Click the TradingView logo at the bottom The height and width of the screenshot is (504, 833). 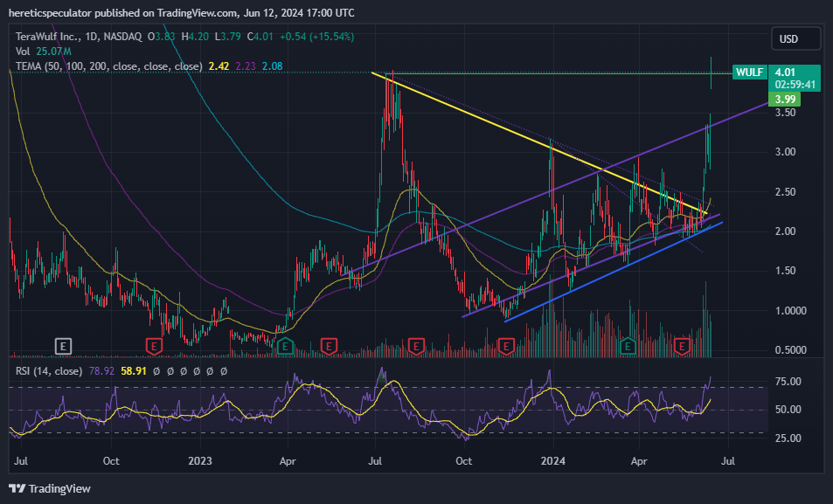click(50, 488)
